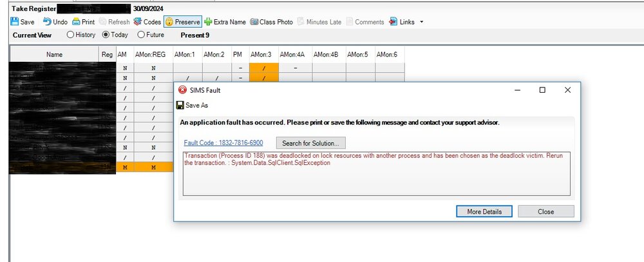644x262 pixels.
Task: Add an Extra Name to register
Action: pos(225,22)
